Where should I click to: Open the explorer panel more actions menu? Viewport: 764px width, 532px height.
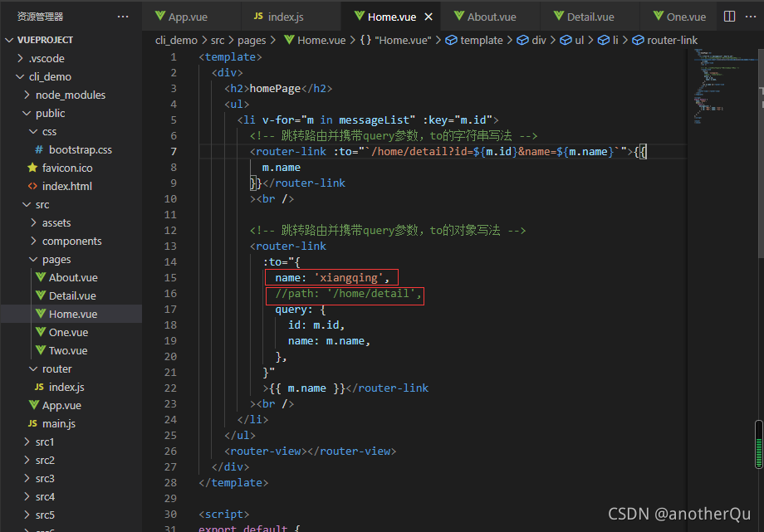[x=123, y=17]
